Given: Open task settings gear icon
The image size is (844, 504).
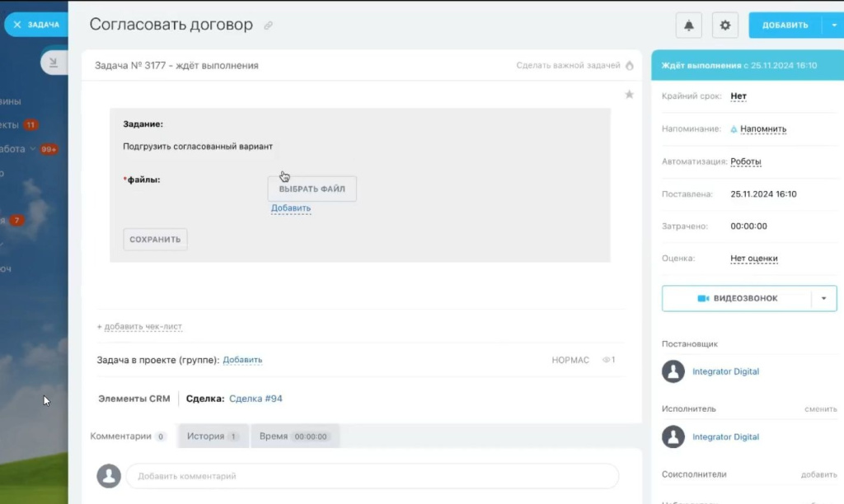Looking at the screenshot, I should point(725,26).
